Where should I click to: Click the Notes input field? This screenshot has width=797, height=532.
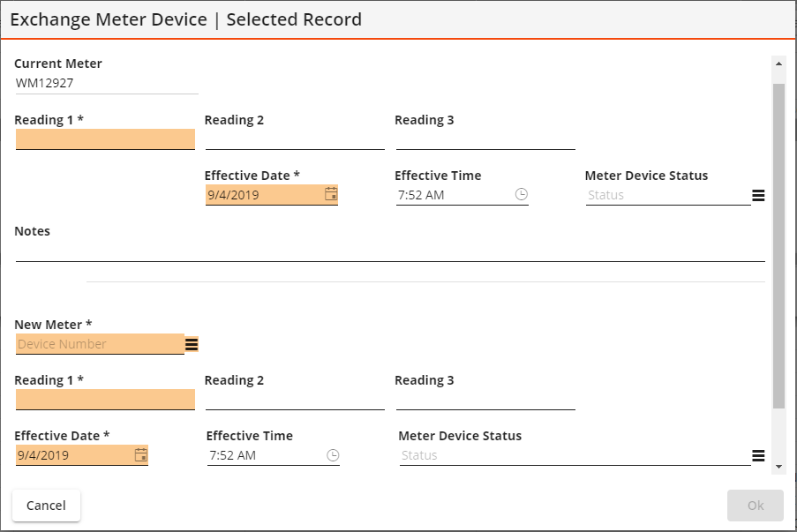tap(390, 251)
